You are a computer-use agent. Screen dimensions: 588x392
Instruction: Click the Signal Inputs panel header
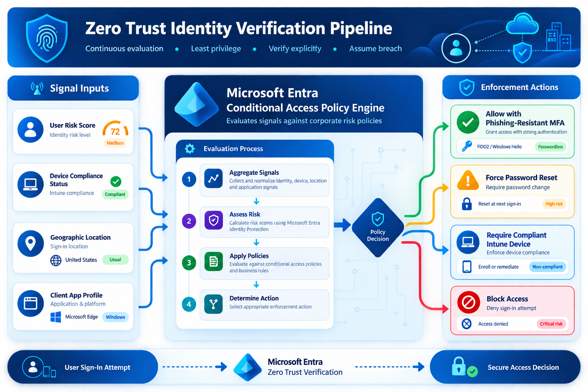[x=73, y=88]
